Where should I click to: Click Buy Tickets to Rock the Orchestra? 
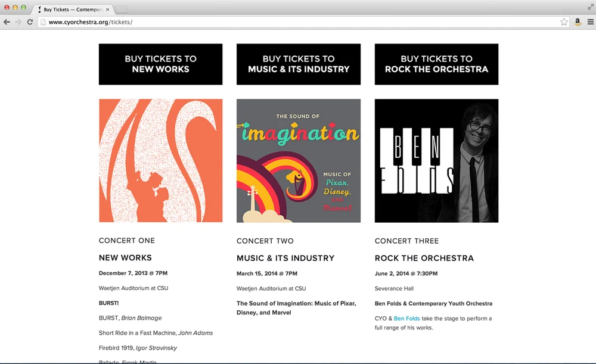pyautogui.click(x=436, y=64)
